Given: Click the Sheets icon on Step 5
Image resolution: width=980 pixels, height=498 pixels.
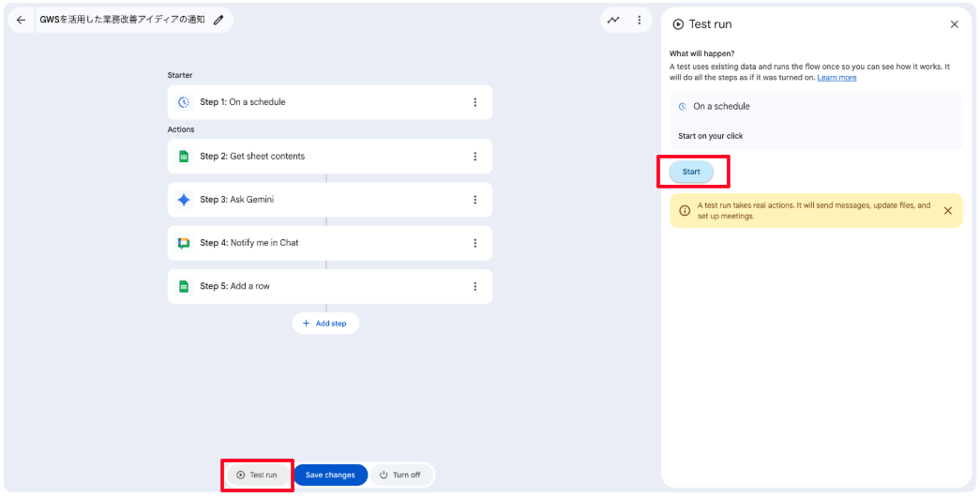Looking at the screenshot, I should (184, 286).
